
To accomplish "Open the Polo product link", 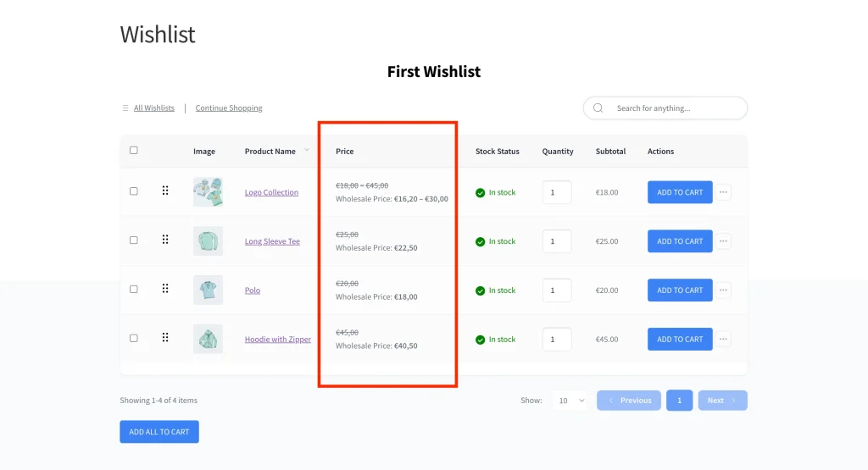I will tap(253, 290).
